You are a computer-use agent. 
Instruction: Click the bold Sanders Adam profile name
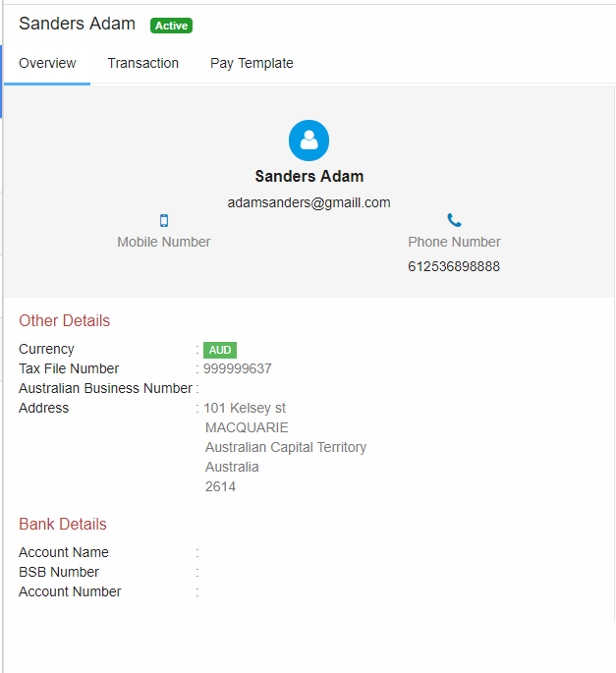click(309, 176)
